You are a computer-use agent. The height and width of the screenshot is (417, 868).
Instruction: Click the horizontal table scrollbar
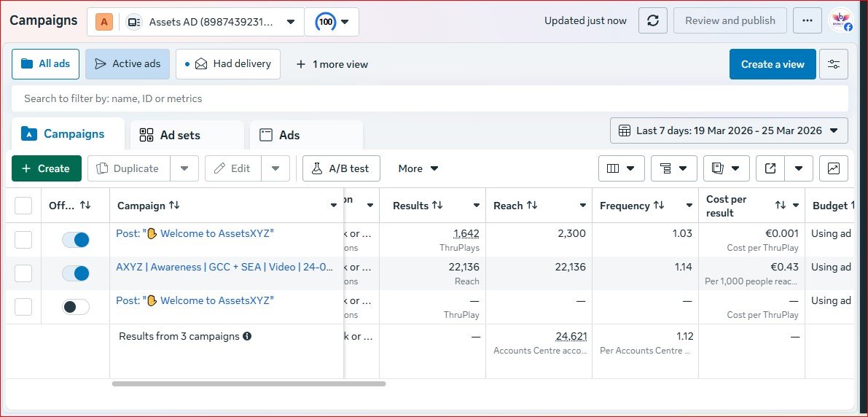249,383
